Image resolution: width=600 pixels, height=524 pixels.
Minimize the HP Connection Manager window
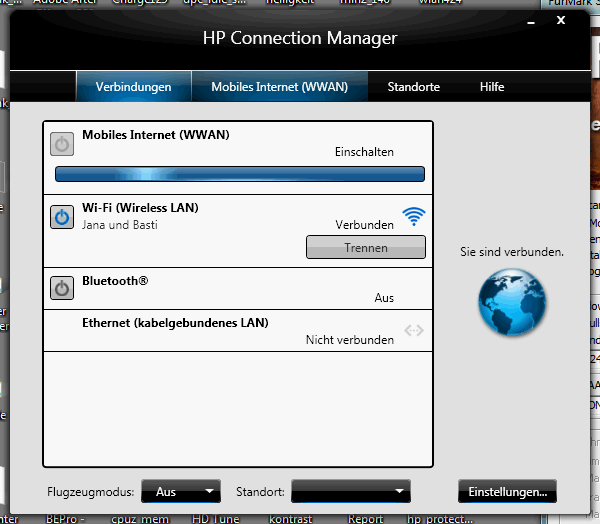(531, 22)
